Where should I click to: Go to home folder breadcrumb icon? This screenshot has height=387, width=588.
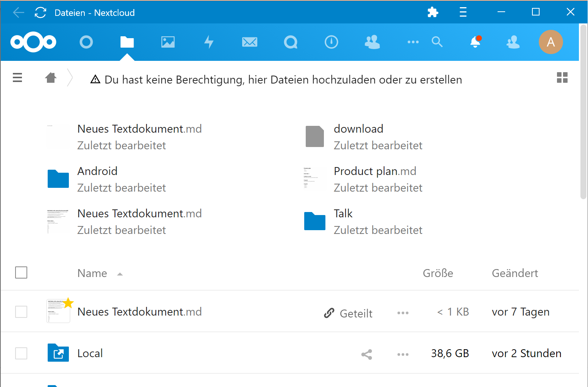51,77
